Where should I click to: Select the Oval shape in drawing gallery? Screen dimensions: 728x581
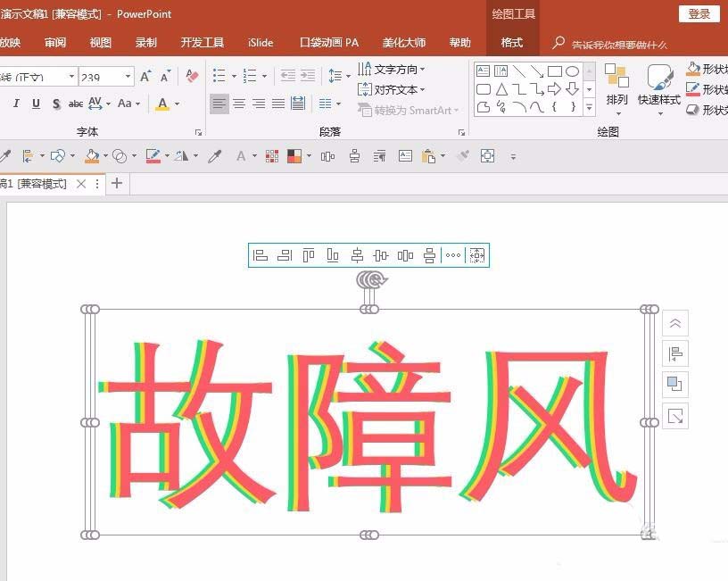[x=574, y=71]
